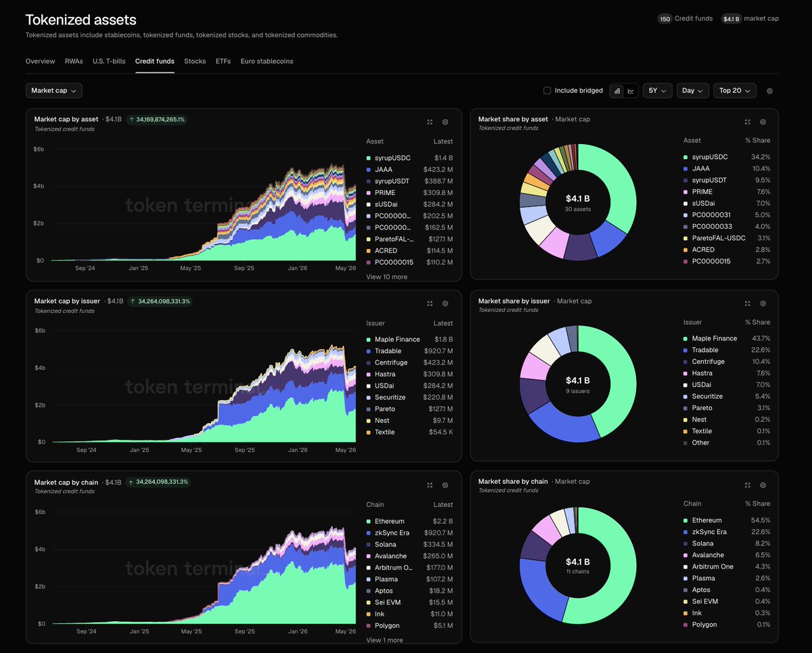
Task: Select sUSDai row in Market cap by asset
Action: 409,204
